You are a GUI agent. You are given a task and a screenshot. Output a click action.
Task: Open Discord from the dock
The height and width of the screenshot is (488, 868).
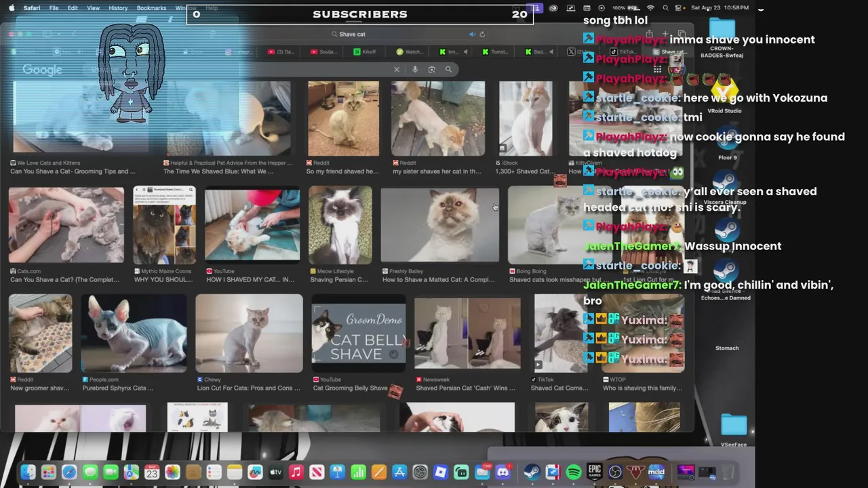[x=502, y=472]
